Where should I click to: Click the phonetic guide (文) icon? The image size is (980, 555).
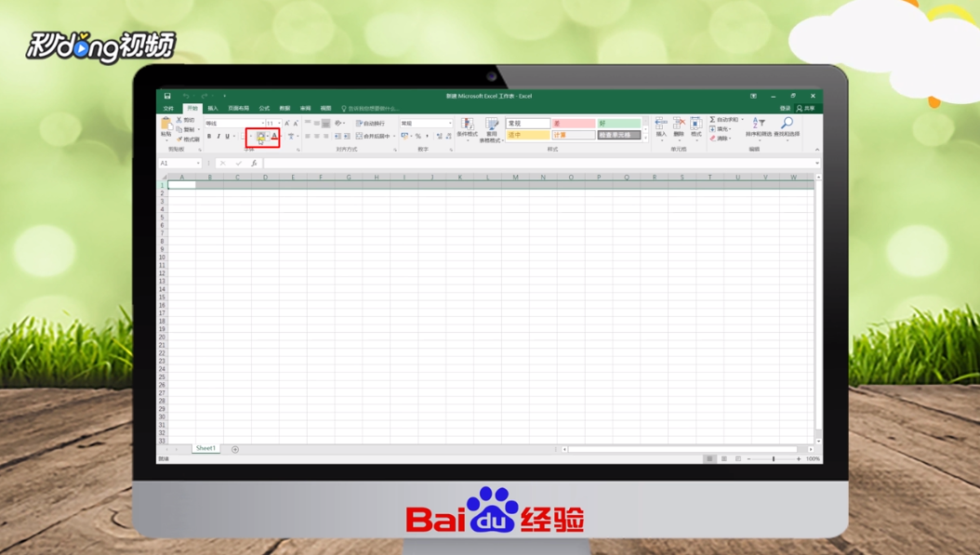click(x=291, y=136)
